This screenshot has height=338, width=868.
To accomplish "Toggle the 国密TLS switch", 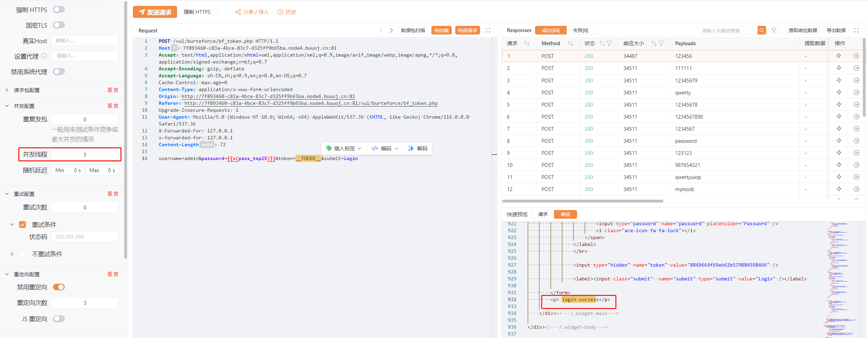I will point(59,25).
